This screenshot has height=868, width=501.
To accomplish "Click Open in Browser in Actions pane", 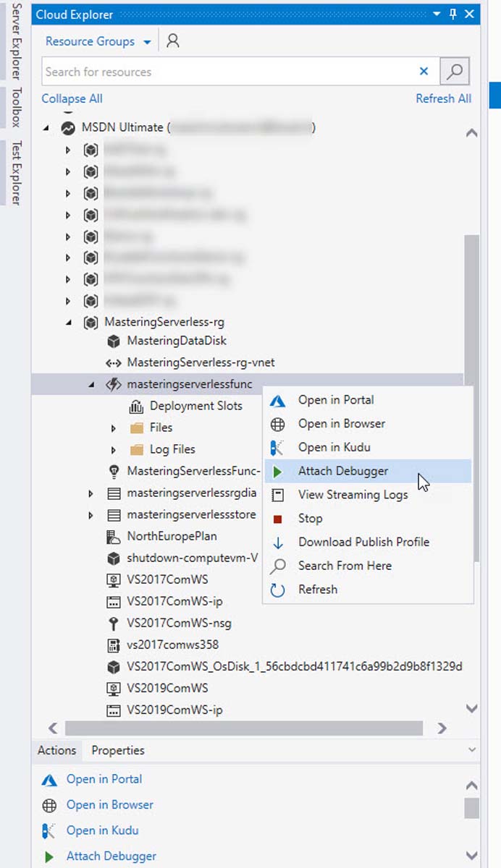I will (110, 804).
